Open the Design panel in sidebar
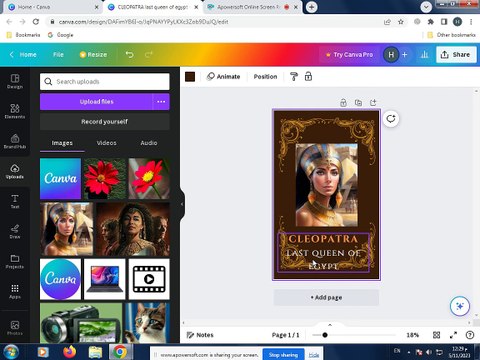This screenshot has width=480, height=360. tap(15, 81)
